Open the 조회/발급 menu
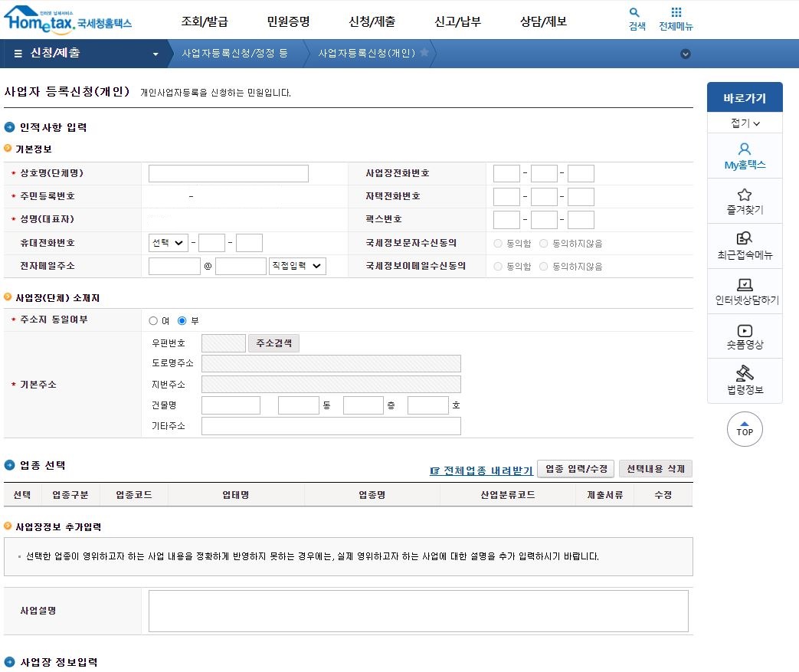The image size is (799, 672). 205,21
